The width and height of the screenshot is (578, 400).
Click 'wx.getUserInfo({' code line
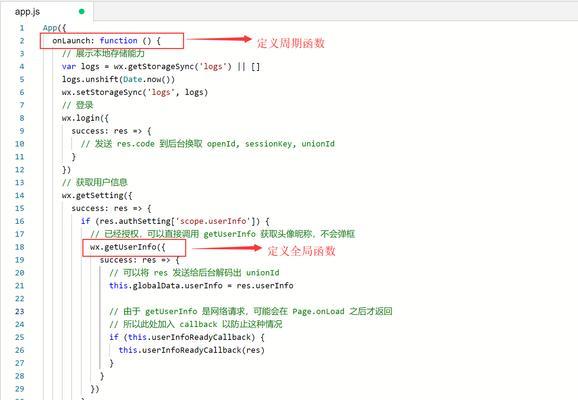128,247
